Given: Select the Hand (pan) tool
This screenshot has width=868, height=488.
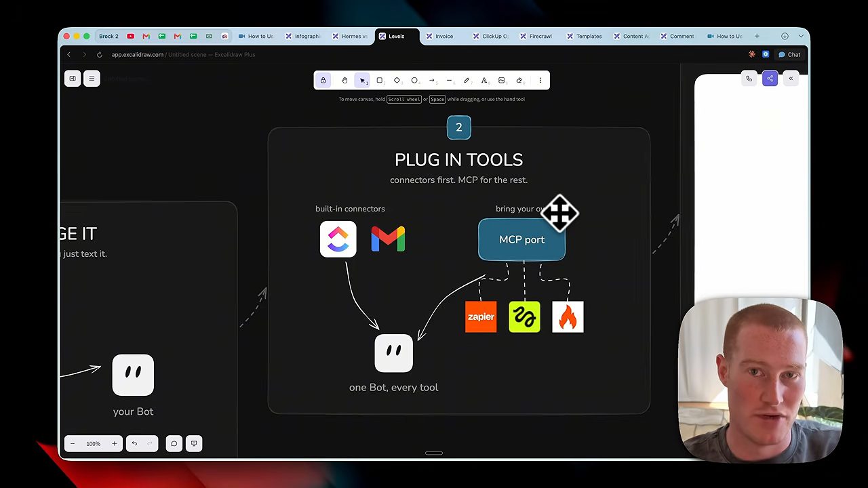Looking at the screenshot, I should pyautogui.click(x=344, y=80).
